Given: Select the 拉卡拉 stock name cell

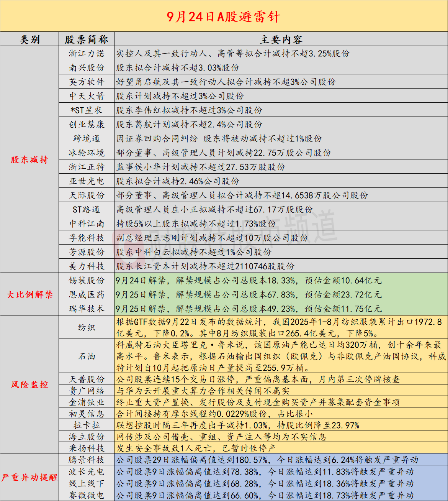Looking at the screenshot, I should [x=87, y=425].
